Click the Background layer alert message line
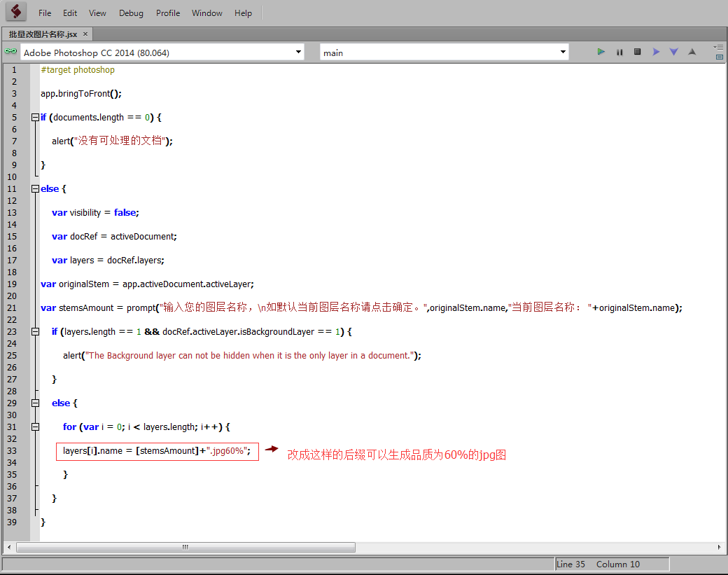This screenshot has width=728, height=575. [x=242, y=355]
